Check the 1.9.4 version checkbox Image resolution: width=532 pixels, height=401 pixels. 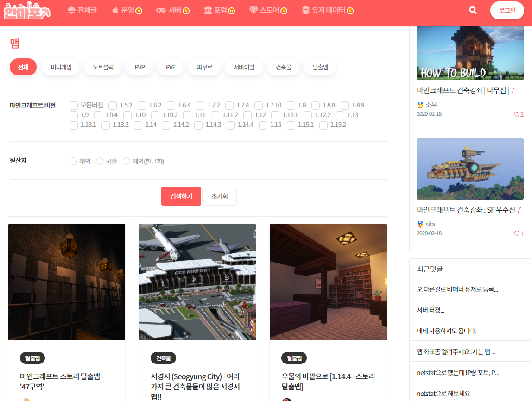click(98, 115)
